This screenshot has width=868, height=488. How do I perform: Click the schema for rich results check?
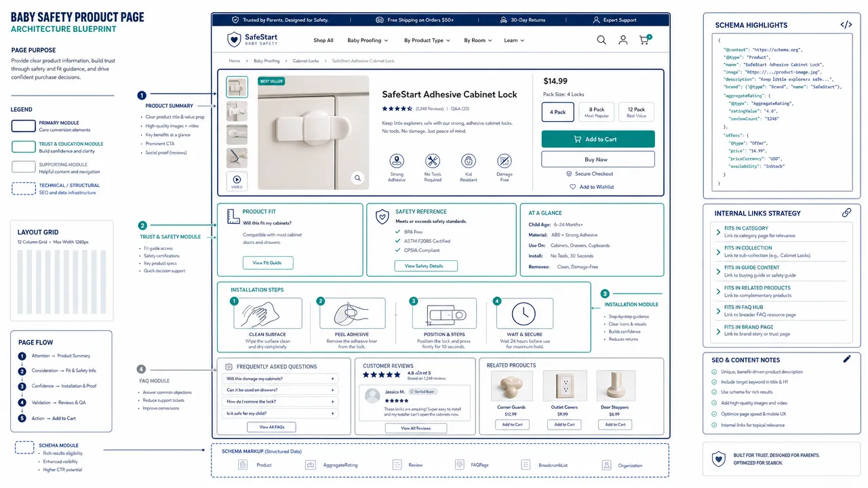pyautogui.click(x=714, y=392)
